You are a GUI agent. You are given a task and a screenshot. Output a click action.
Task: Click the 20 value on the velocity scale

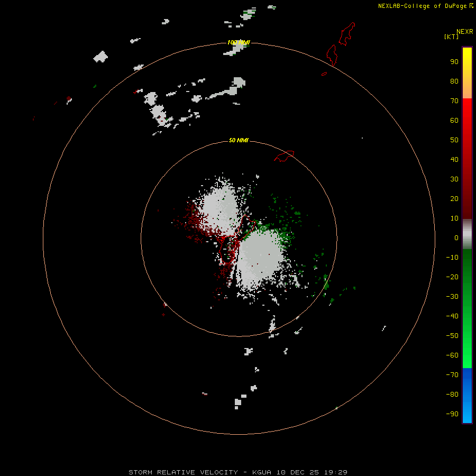[454, 198]
